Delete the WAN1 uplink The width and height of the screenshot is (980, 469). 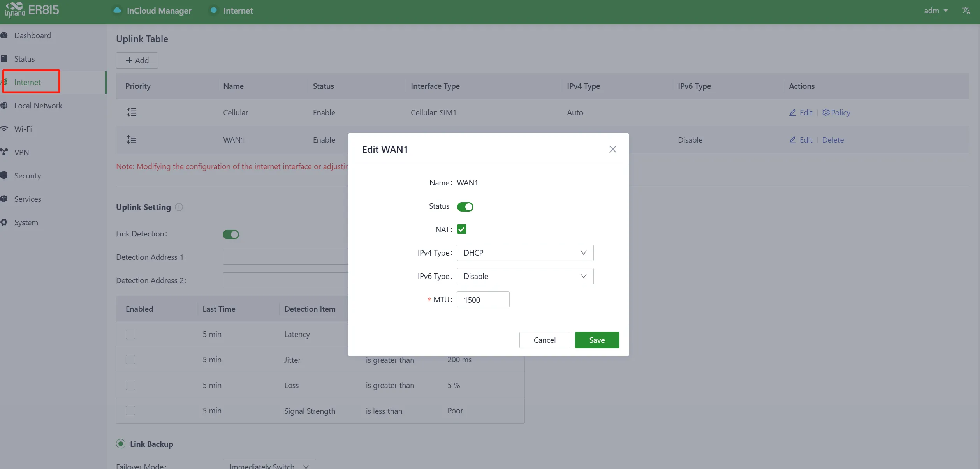(833, 140)
